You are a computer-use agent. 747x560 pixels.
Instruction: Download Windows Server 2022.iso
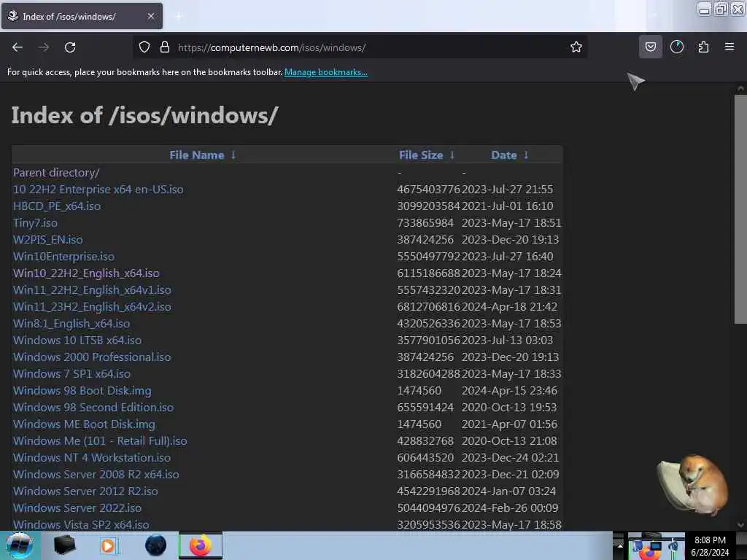77,508
